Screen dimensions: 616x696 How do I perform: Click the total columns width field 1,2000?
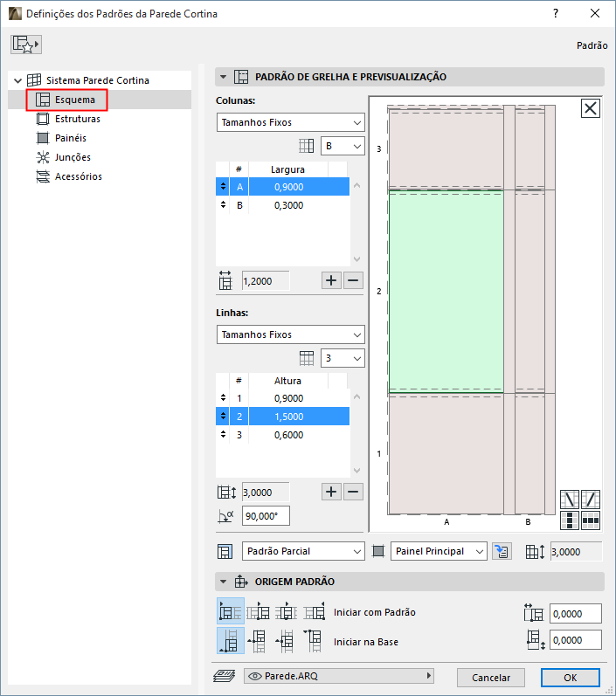click(266, 281)
